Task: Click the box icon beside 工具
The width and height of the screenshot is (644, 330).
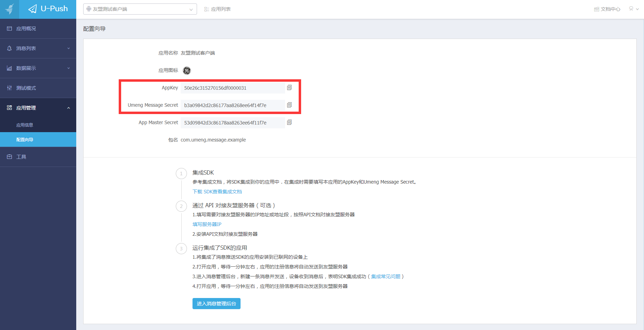Action: pyautogui.click(x=9, y=157)
